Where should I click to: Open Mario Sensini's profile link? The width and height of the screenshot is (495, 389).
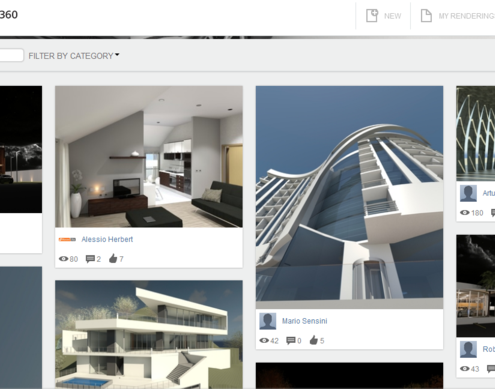click(305, 321)
